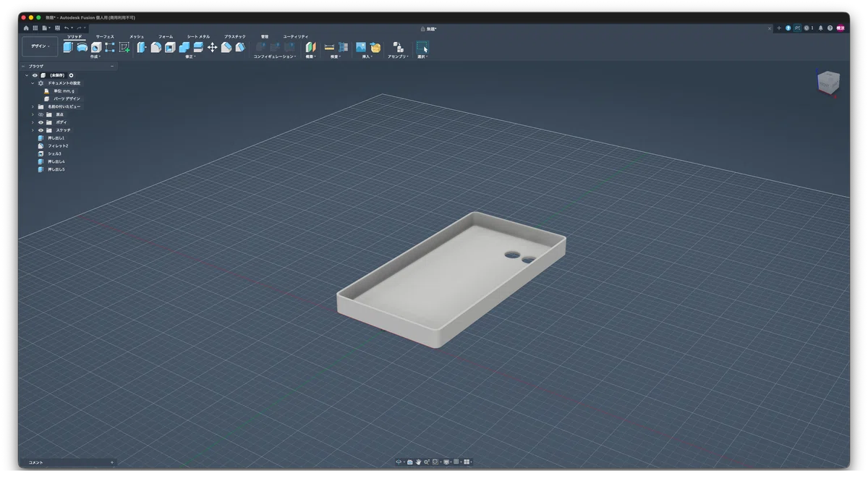Switch to the プラスチック tab
The height and width of the screenshot is (492, 868).
click(235, 36)
